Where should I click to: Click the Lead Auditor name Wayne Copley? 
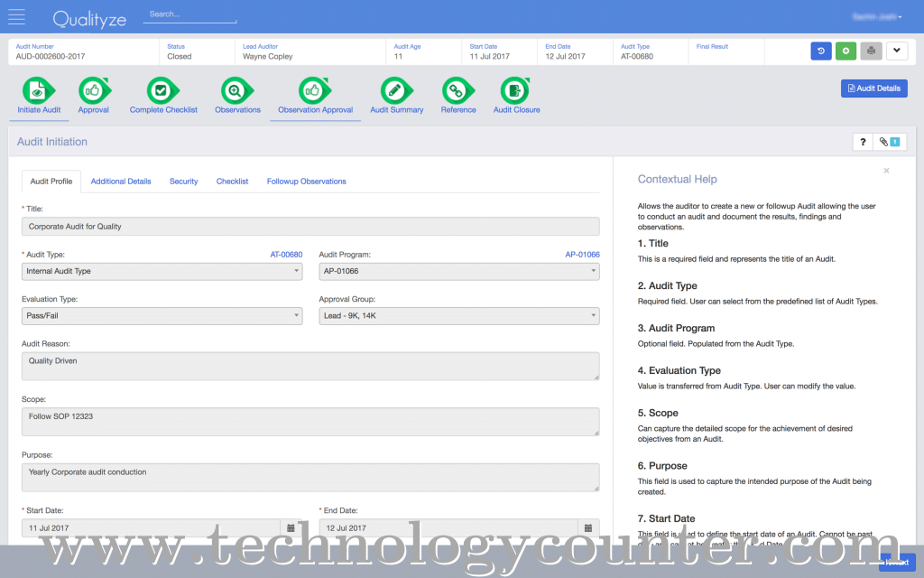click(267, 57)
